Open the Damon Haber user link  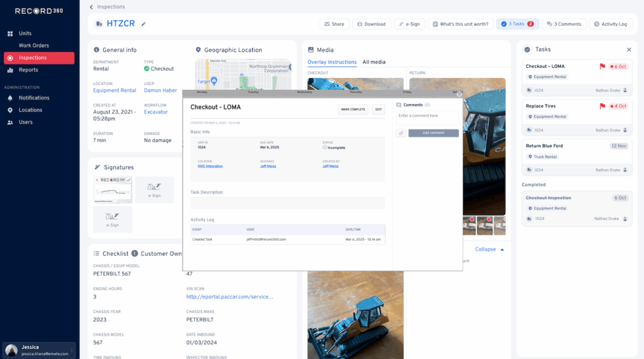click(160, 91)
